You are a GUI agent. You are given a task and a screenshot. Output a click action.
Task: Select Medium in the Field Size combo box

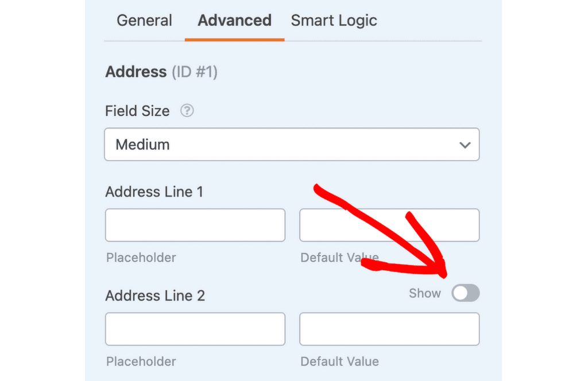[292, 145]
